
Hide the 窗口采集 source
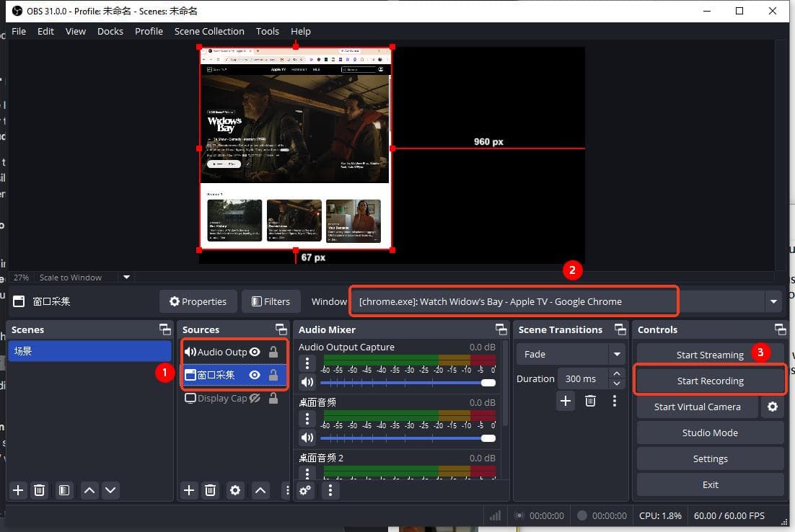(x=255, y=375)
